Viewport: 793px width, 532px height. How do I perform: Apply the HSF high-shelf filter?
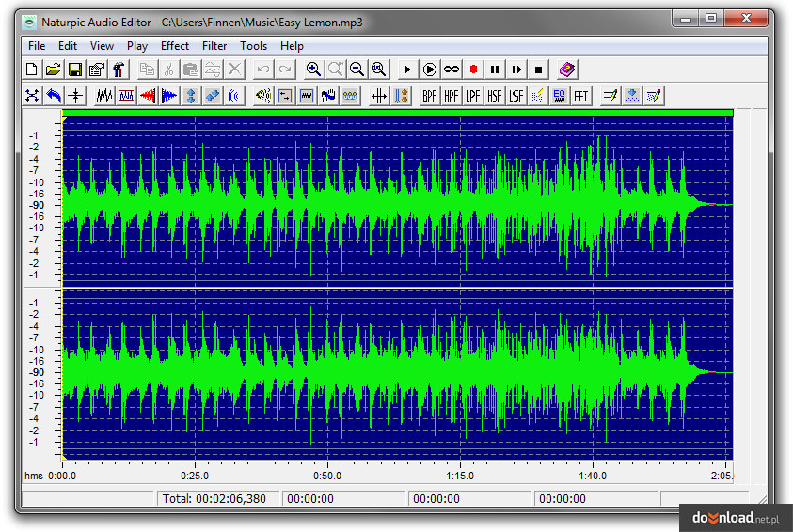coord(495,96)
